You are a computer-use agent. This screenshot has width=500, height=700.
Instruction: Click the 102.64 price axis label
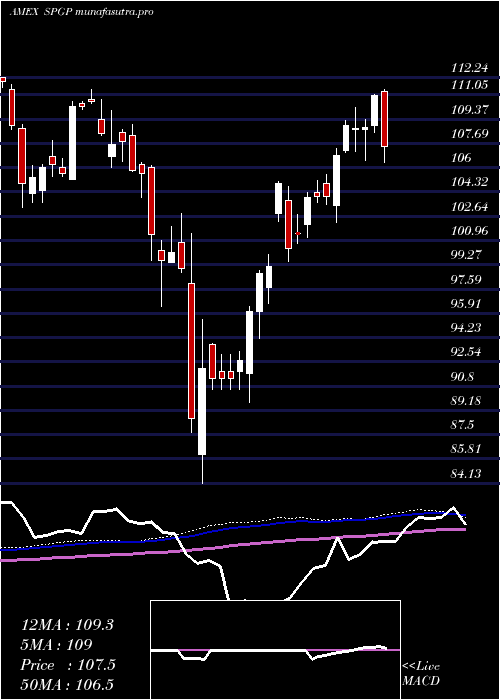[469, 207]
